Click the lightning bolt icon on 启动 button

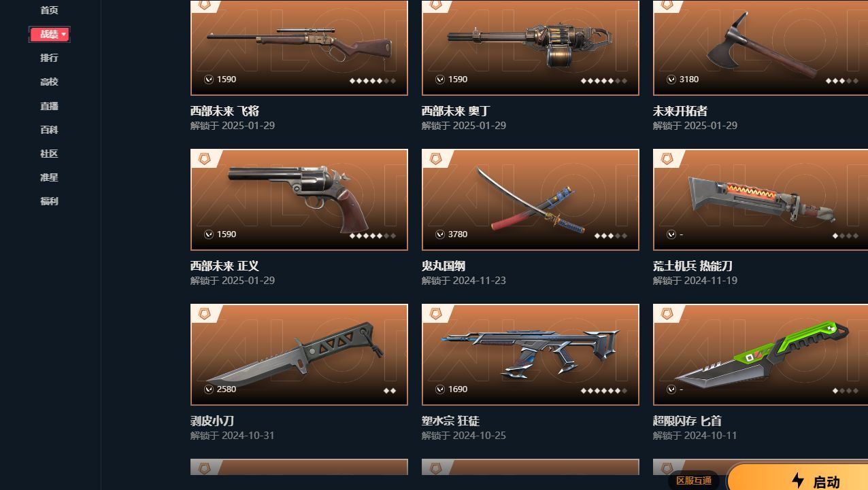[798, 480]
